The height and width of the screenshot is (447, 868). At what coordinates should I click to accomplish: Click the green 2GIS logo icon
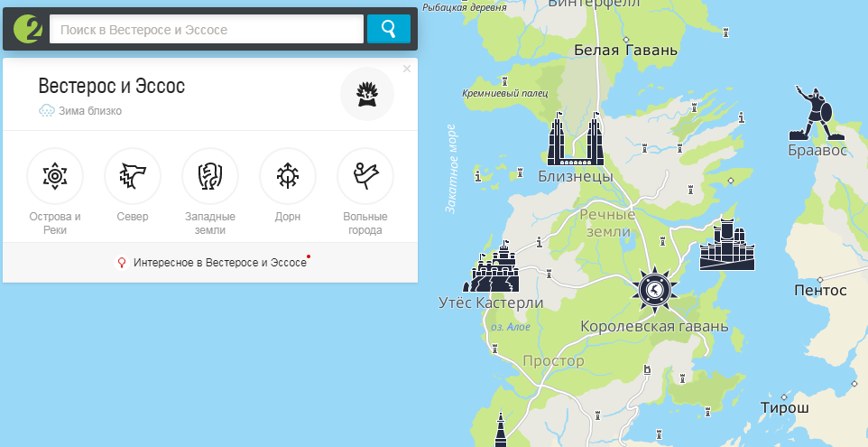click(28, 29)
